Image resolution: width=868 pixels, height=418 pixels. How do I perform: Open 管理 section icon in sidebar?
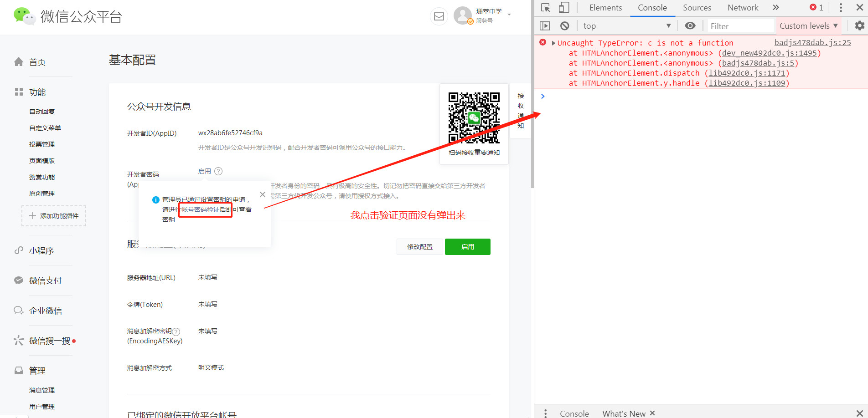(19, 371)
